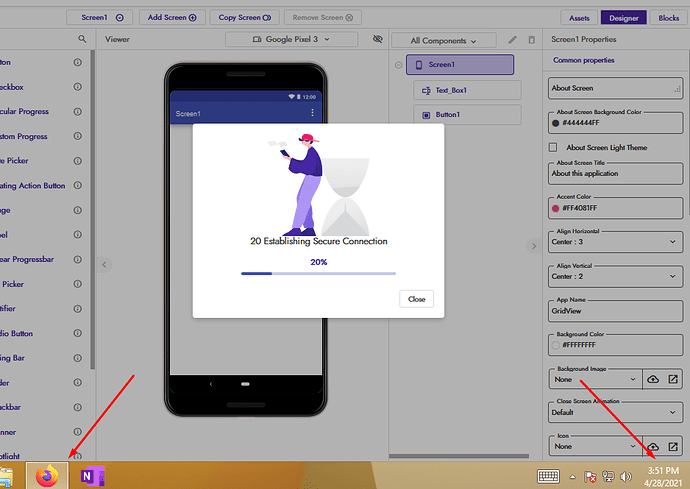
Task: Open Icon None dropdown
Action: pyautogui.click(x=595, y=446)
